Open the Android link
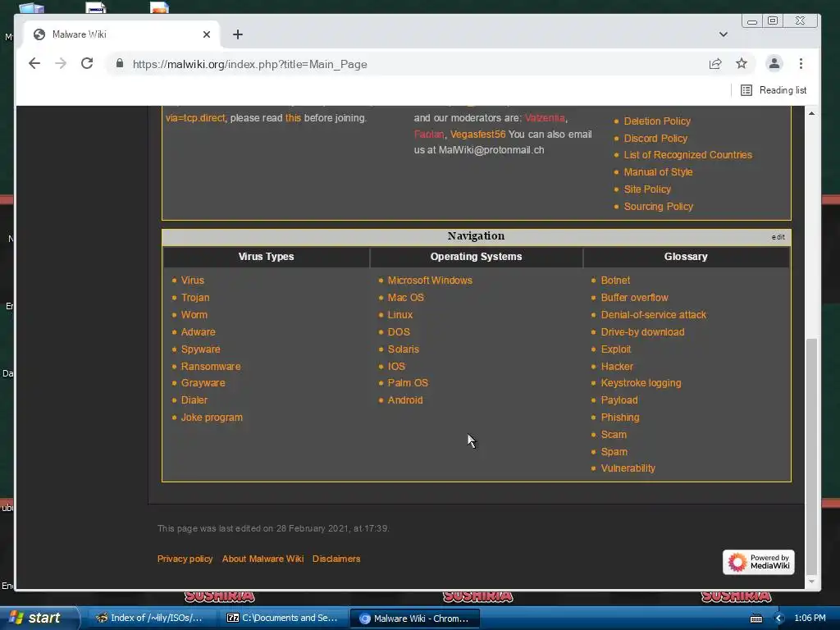This screenshot has height=630, width=840. point(405,400)
